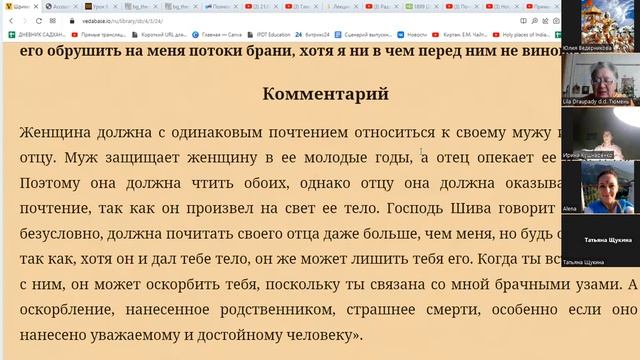Select the Татьяна Щукина participant tile
The width and height of the screenshot is (640, 360).
601,241
